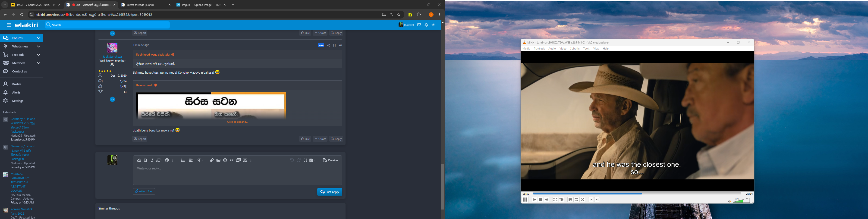This screenshot has width=868, height=219.
Task: Open the browser extensions puzzle icon
Action: click(419, 15)
